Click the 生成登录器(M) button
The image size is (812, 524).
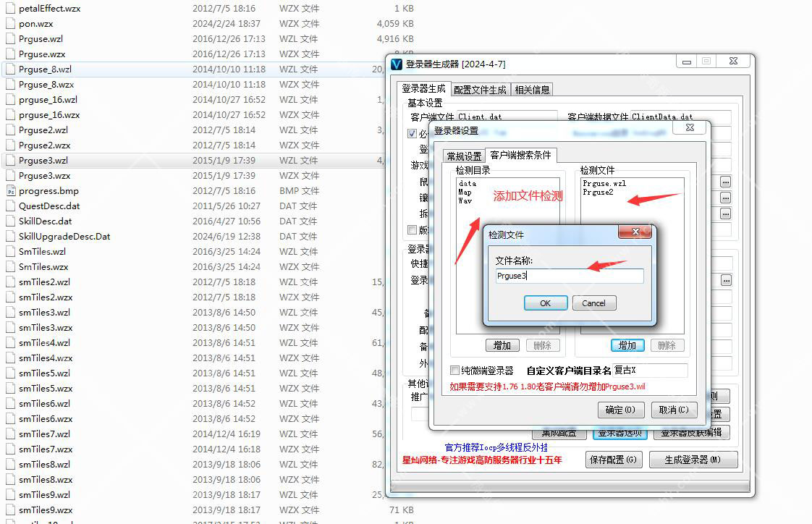coord(693,460)
